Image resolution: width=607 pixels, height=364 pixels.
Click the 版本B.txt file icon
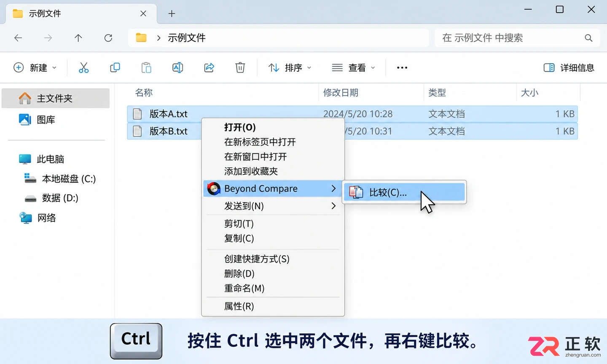[137, 131]
